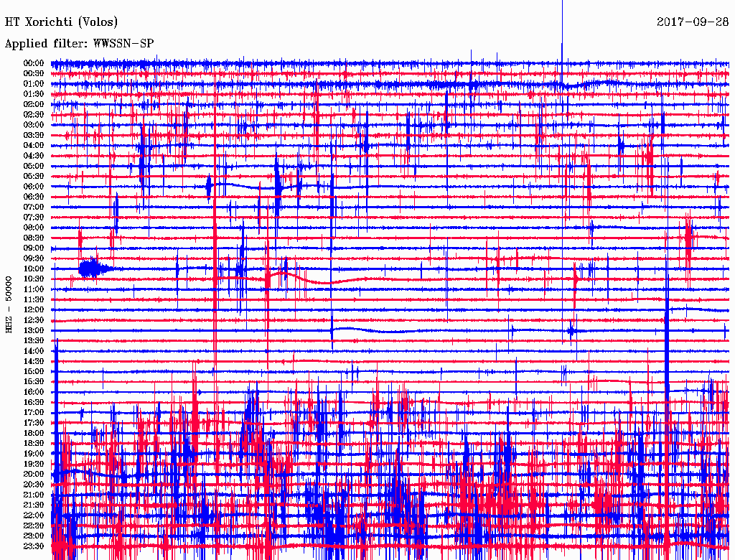Screen dimensions: 735x560
Task: Select the 13:30 time label
Action: [x=34, y=341]
